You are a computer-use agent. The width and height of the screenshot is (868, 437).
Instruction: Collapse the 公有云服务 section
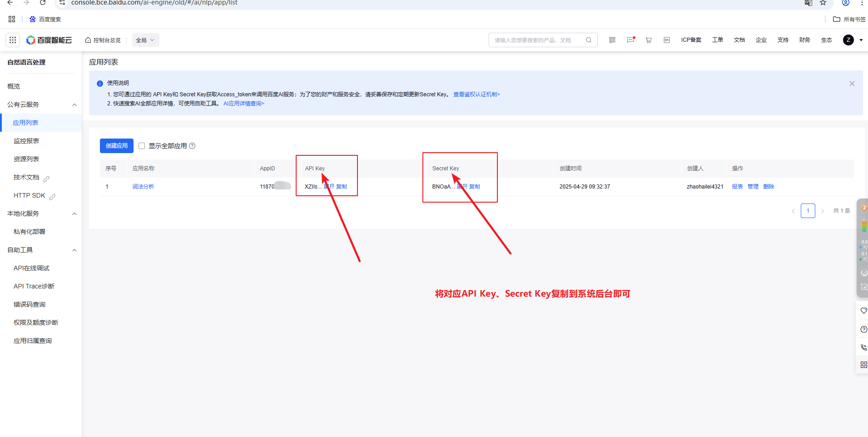(x=74, y=105)
